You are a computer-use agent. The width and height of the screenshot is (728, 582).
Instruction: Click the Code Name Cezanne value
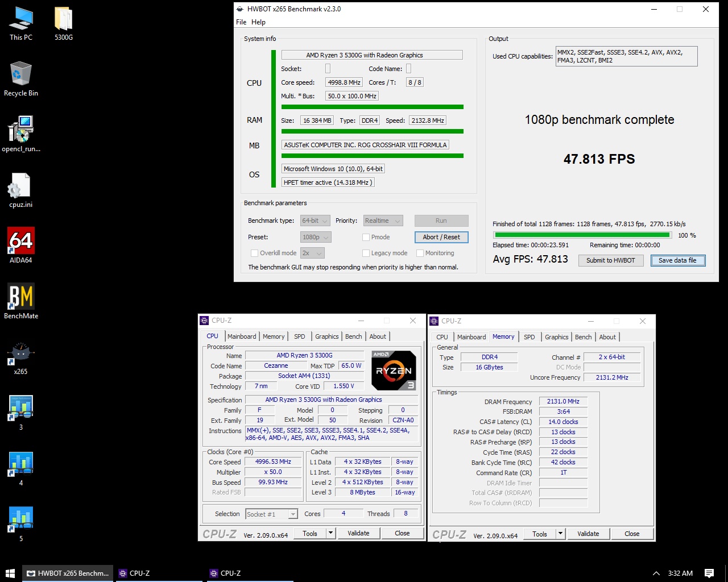276,365
